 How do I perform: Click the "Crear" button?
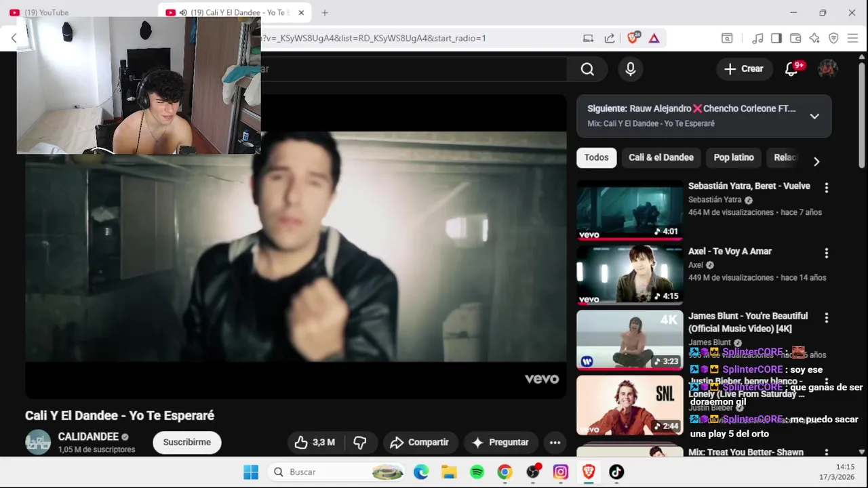[x=744, y=68]
